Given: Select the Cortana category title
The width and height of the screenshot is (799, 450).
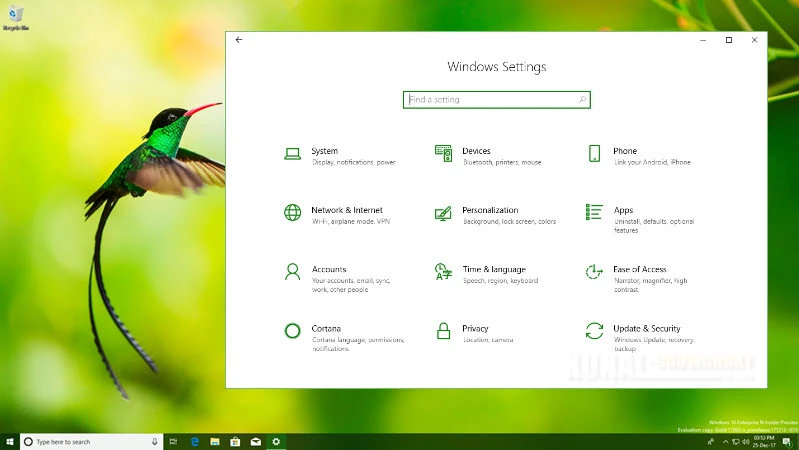Looking at the screenshot, I should (326, 328).
